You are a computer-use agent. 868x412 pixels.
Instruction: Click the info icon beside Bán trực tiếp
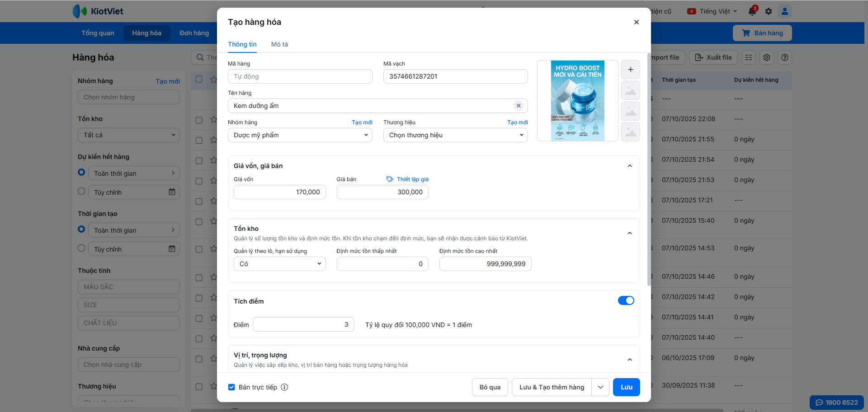(x=284, y=387)
